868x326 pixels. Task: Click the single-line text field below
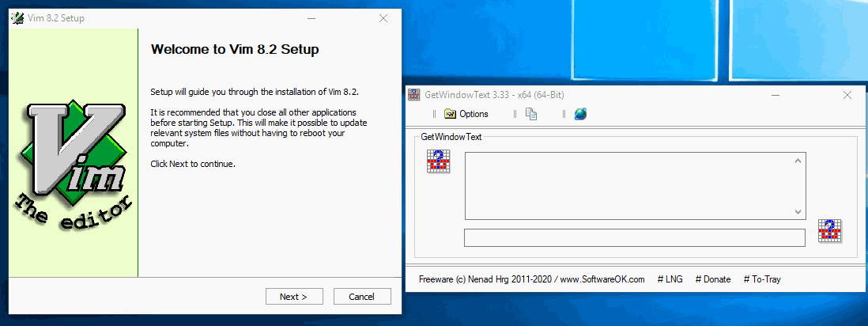click(x=634, y=237)
